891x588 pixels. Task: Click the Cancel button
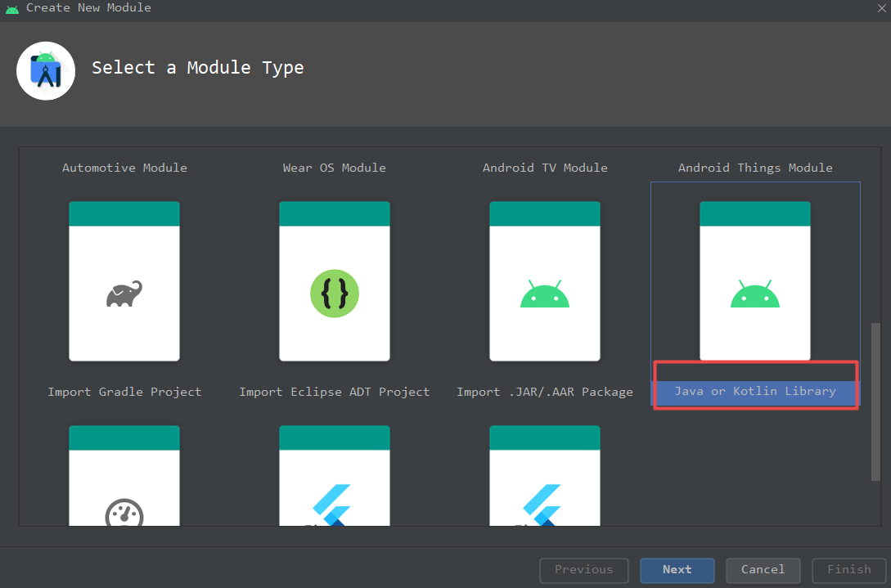coord(763,570)
